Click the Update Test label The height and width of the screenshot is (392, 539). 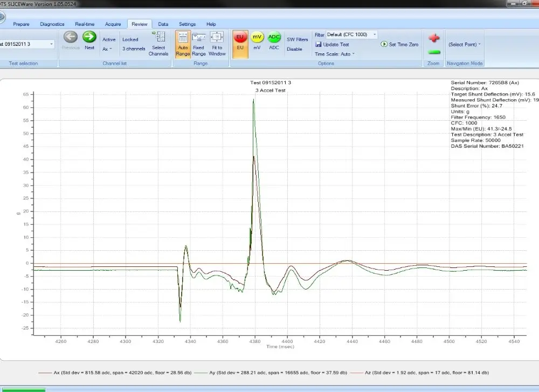click(x=336, y=44)
